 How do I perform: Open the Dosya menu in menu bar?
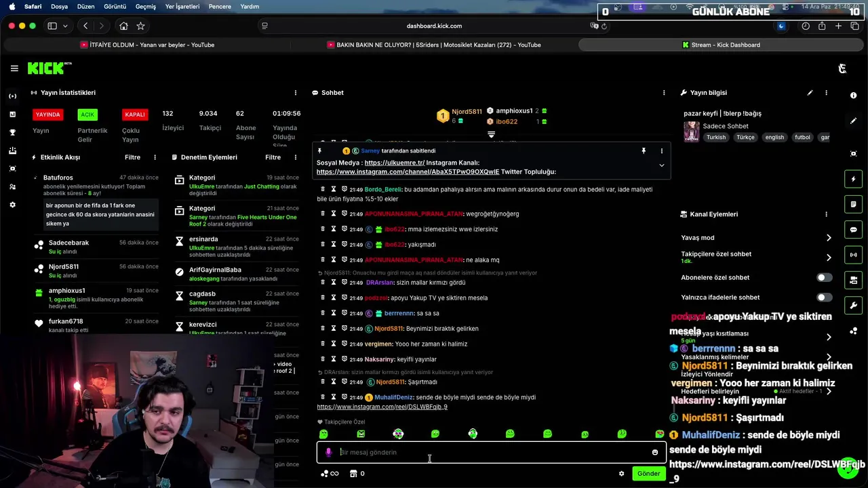point(59,7)
